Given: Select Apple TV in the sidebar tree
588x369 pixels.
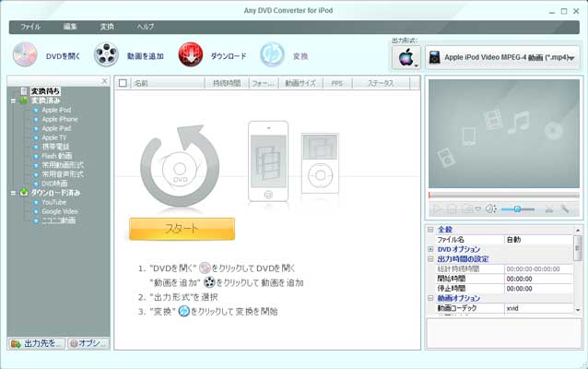Looking at the screenshot, I should [x=53, y=137].
